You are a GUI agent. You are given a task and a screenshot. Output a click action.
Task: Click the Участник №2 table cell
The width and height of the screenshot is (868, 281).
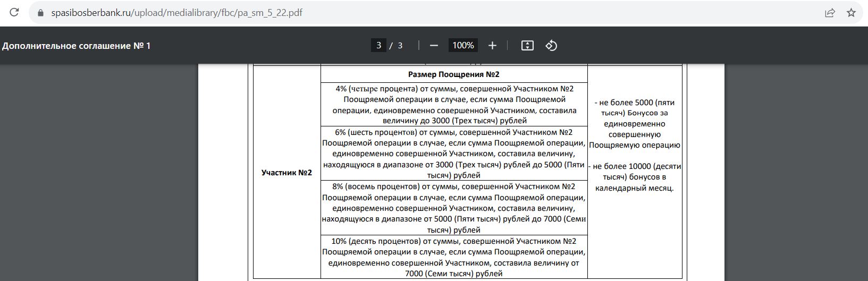tap(286, 173)
